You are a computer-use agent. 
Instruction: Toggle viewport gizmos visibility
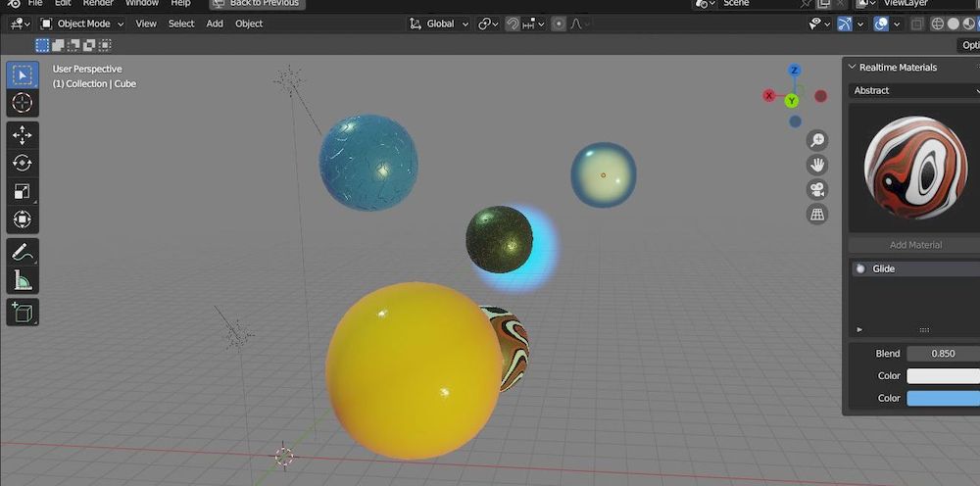click(x=845, y=24)
